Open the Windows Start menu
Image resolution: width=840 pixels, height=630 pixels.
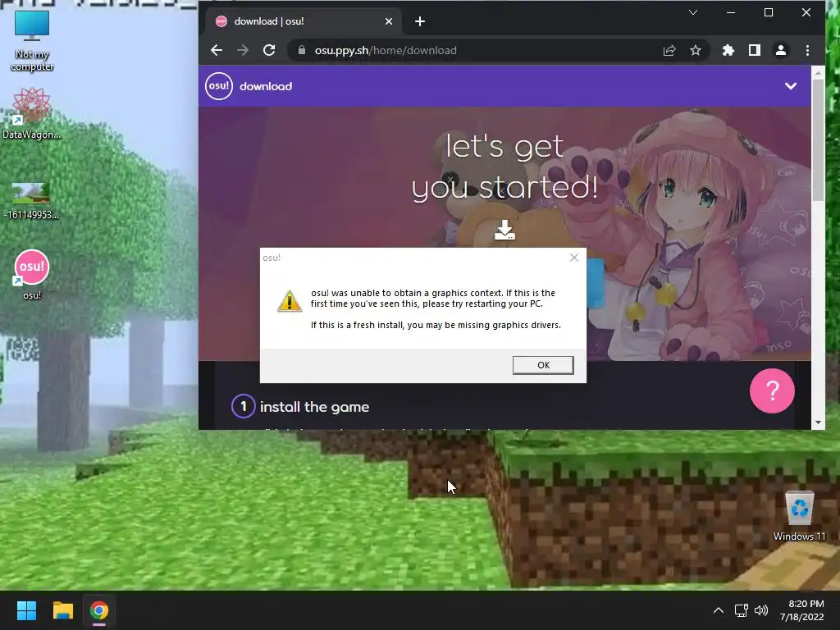point(26,610)
